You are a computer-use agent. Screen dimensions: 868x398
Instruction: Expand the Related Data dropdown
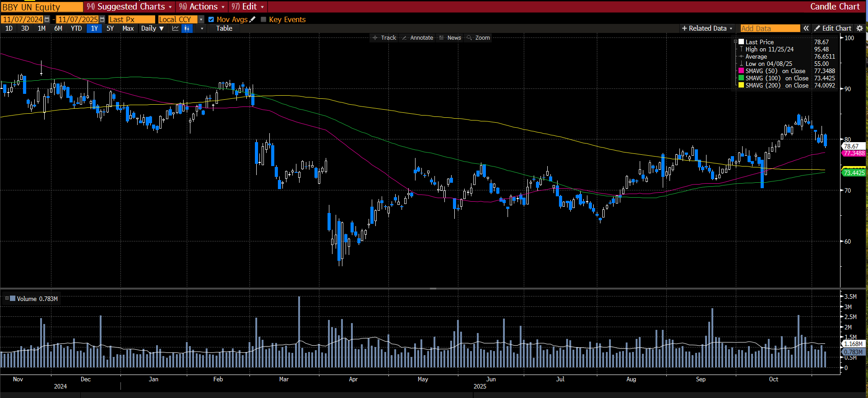point(707,28)
